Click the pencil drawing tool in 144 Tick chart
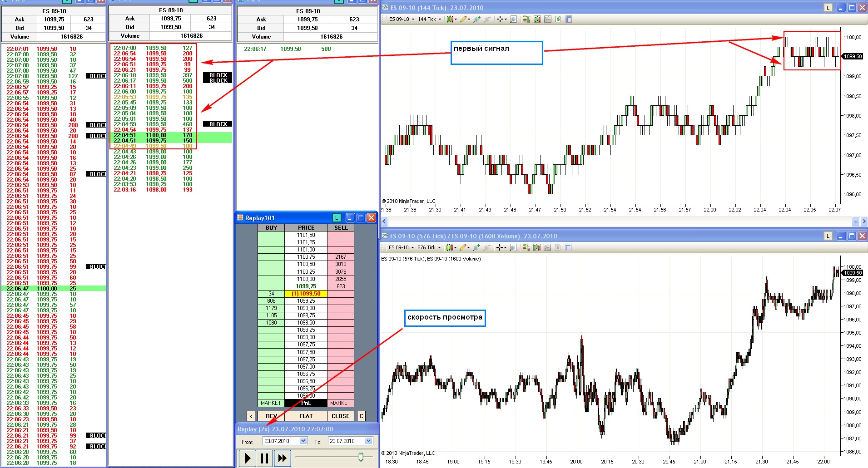 click(x=463, y=19)
